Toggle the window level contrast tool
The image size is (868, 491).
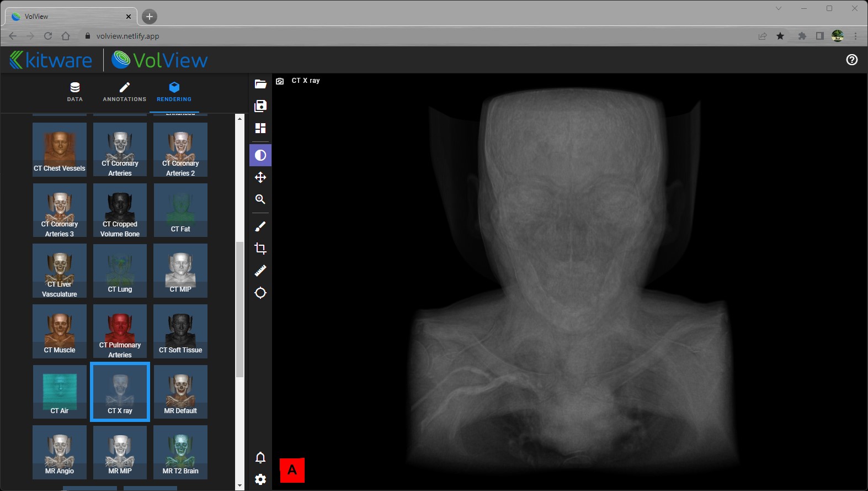[x=260, y=155]
